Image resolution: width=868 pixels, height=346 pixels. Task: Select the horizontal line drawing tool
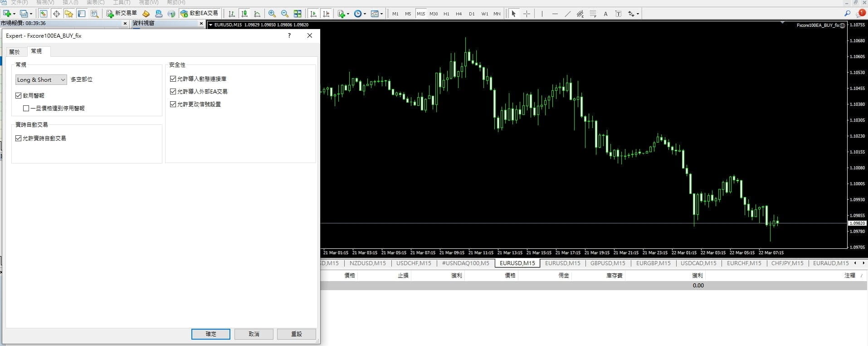pos(555,14)
